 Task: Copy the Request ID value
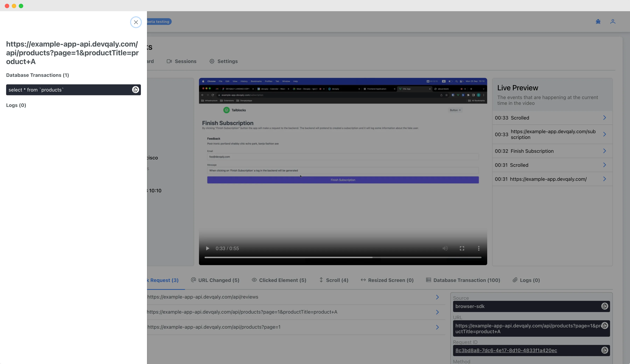605,350
